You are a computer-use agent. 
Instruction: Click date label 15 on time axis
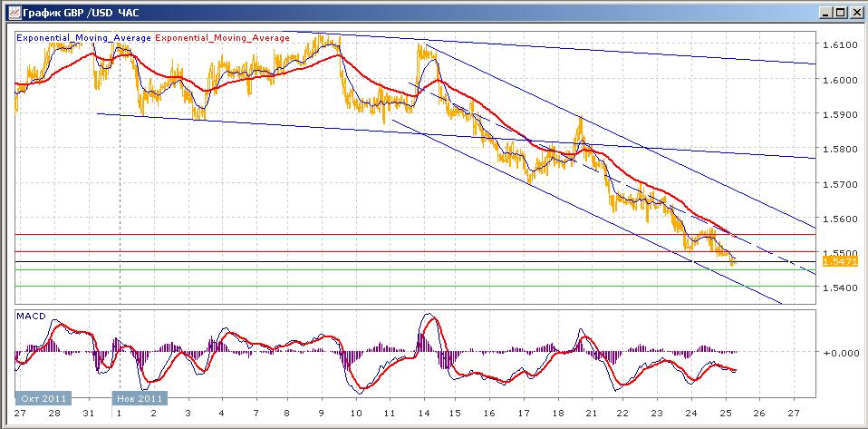point(455,414)
